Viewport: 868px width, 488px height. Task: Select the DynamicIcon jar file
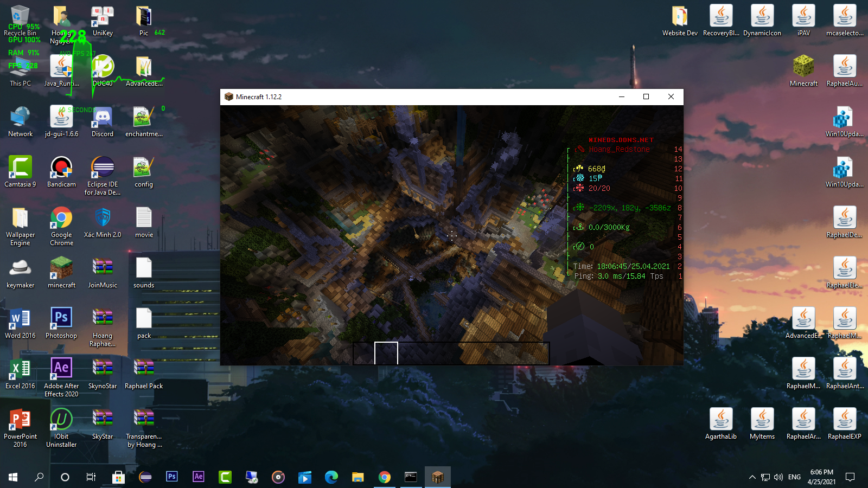[x=762, y=22]
